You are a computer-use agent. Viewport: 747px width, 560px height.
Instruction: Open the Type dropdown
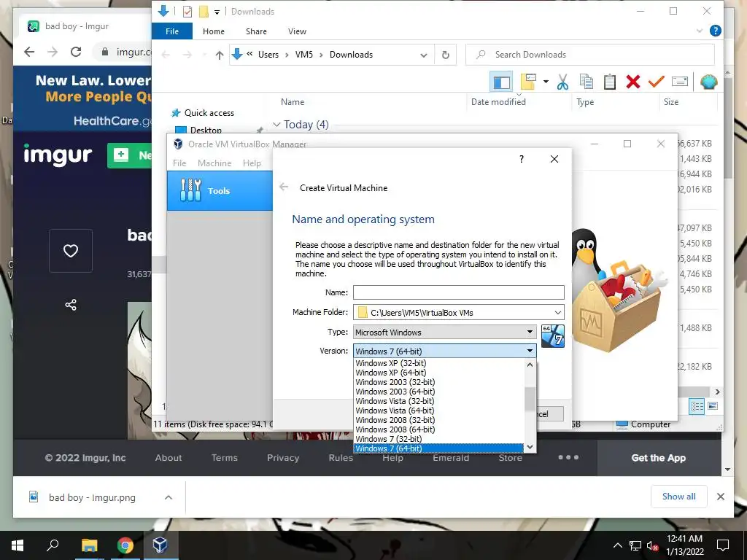point(444,332)
